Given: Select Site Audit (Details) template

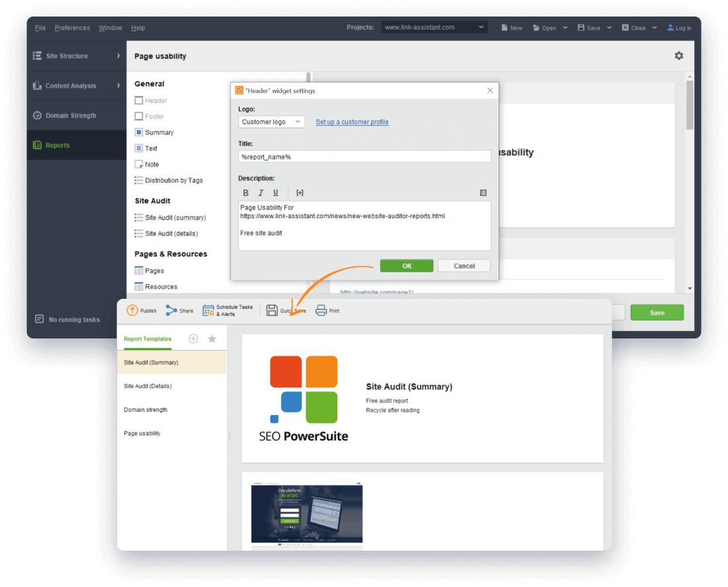Looking at the screenshot, I should (x=172, y=386).
